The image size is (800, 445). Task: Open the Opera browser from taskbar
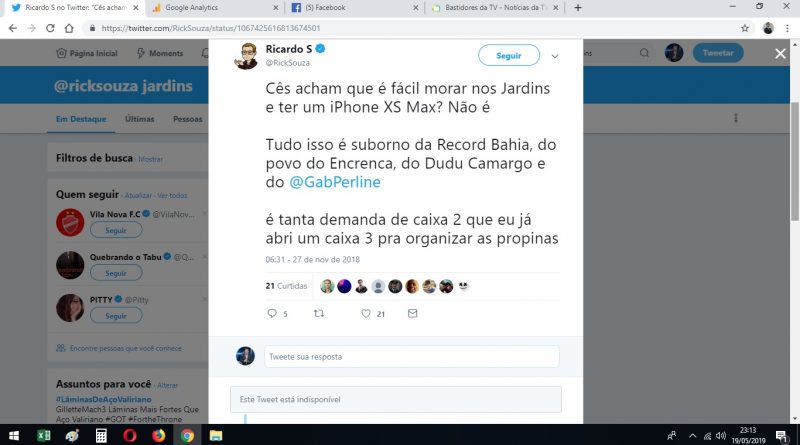[x=130, y=435]
